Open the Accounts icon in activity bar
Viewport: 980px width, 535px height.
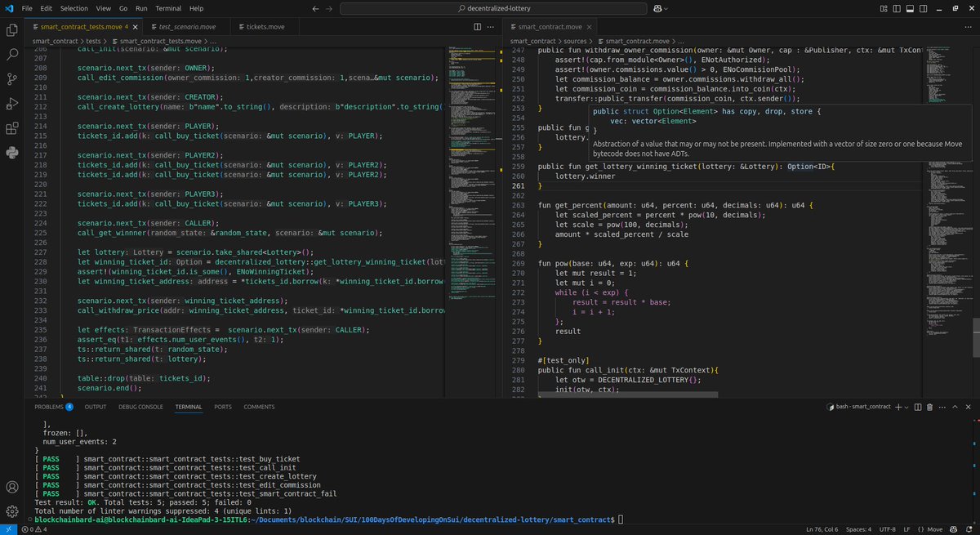pos(12,488)
